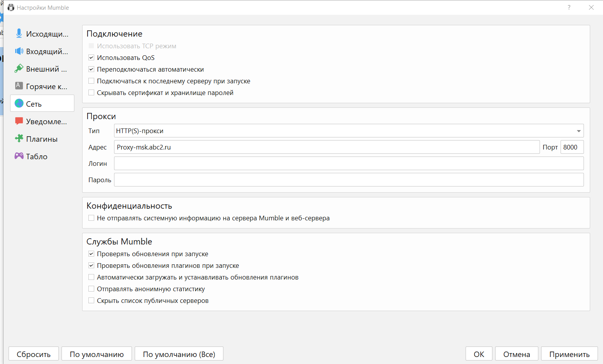Viewport: 603px width, 364px height.
Task: Click the gamepad icon for Табло
Action: pyautogui.click(x=19, y=156)
